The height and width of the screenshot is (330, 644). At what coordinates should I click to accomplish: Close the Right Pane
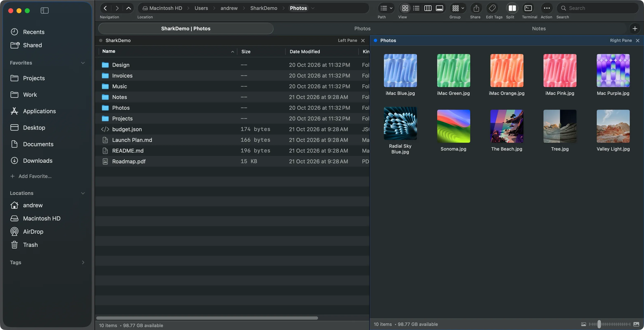(x=638, y=40)
